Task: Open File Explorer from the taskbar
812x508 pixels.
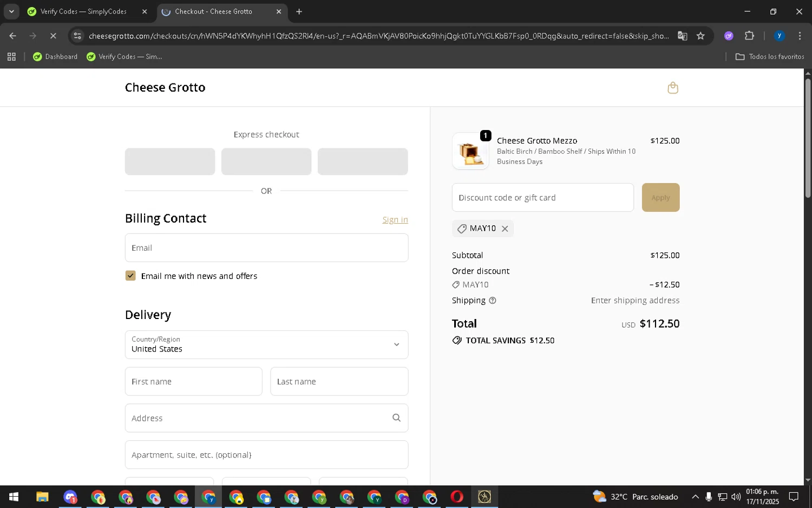Action: click(42, 497)
